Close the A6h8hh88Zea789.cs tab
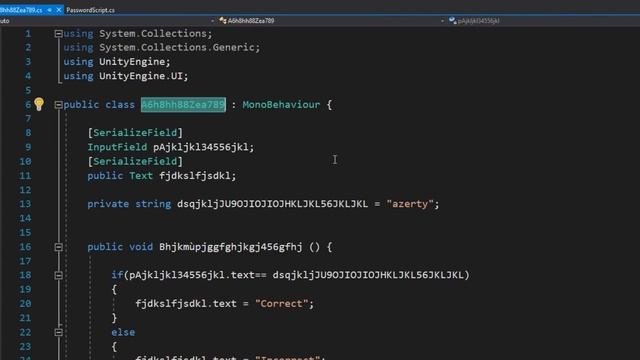 point(59,10)
